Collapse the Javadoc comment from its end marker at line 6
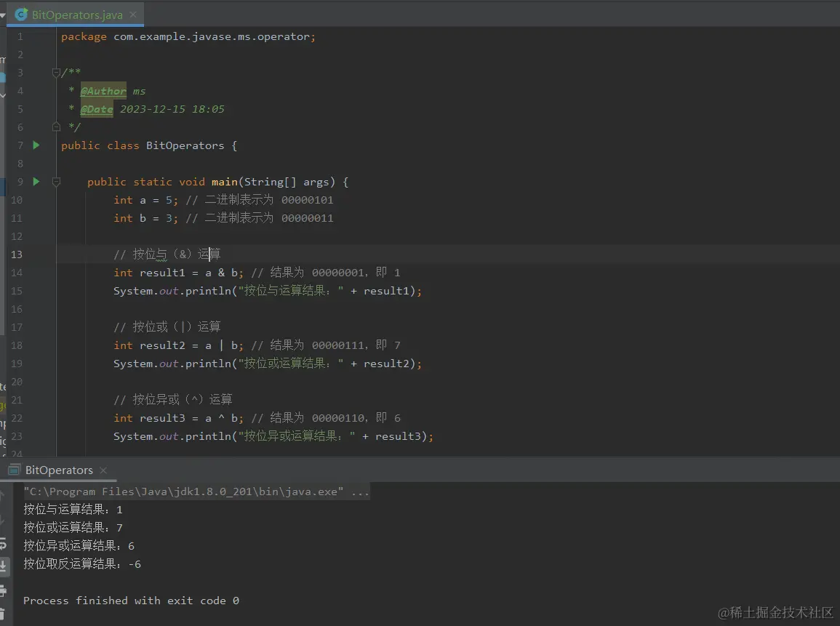This screenshot has height=626, width=840. pyautogui.click(x=56, y=127)
